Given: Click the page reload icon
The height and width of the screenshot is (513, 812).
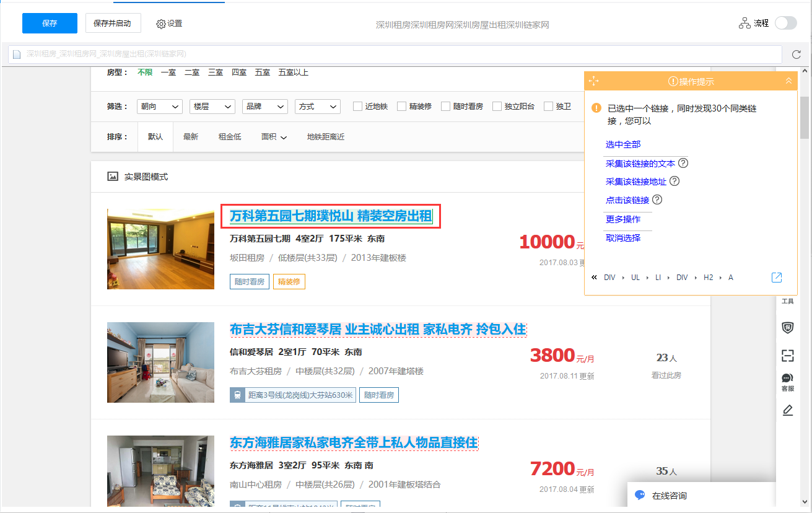Looking at the screenshot, I should 797,55.
